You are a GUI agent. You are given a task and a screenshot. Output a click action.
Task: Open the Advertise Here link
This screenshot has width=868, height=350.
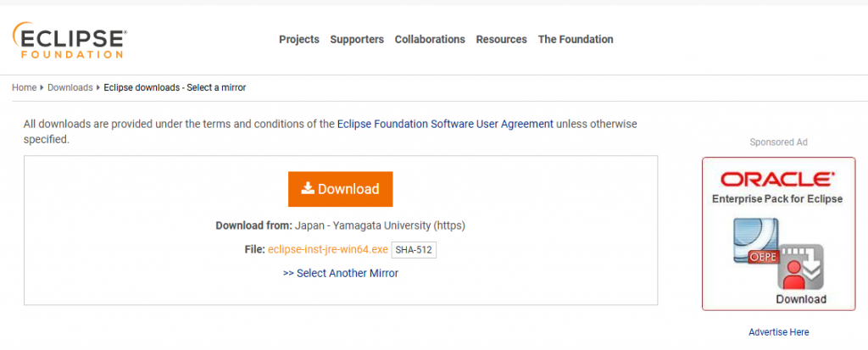coord(778,332)
